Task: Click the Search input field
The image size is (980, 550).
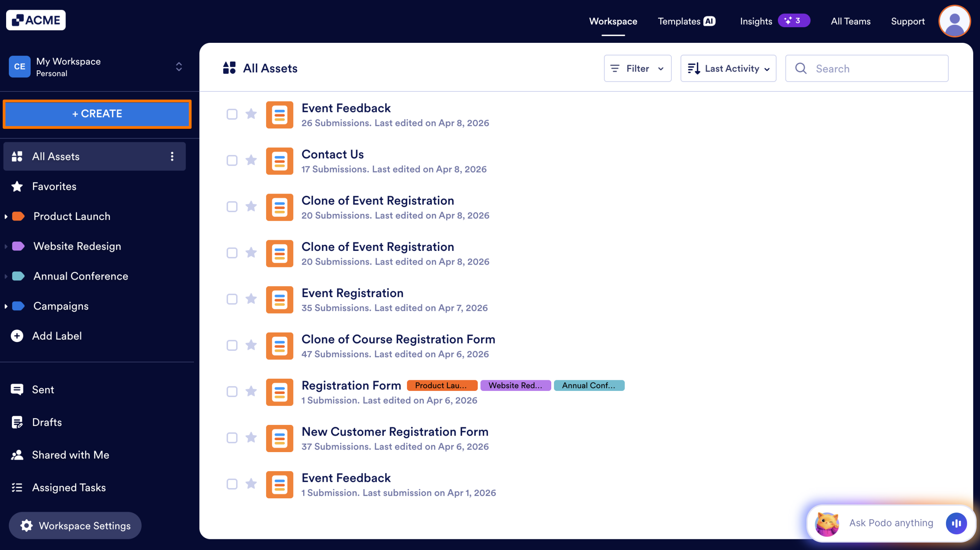Action: (867, 68)
